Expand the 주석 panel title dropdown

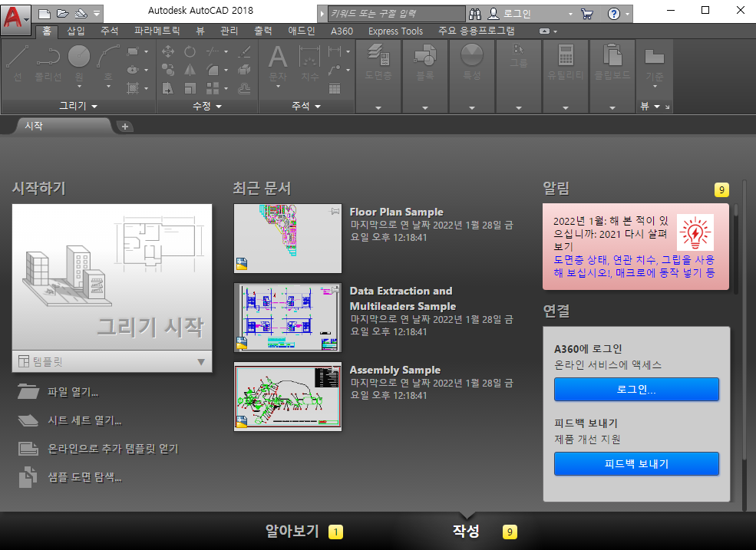[306, 106]
